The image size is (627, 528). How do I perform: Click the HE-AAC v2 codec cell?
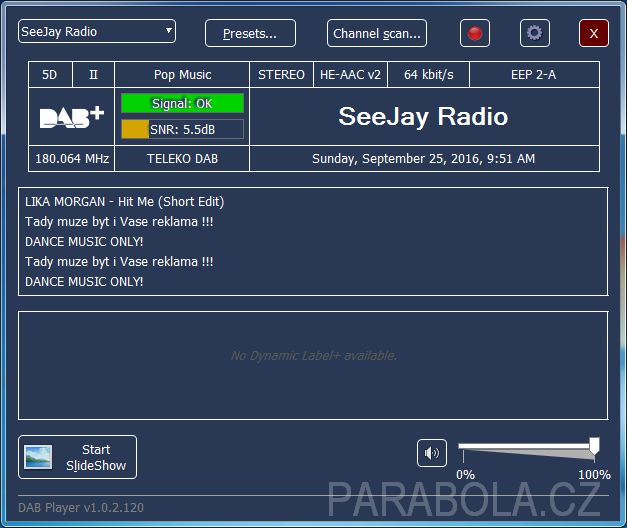coord(350,74)
